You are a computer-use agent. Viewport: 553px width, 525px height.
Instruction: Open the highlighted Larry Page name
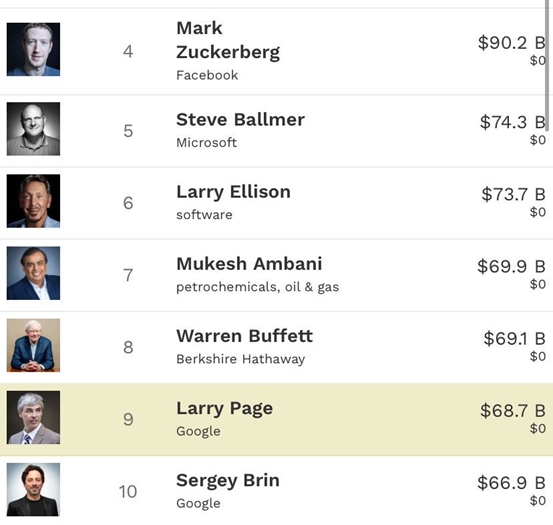click(x=224, y=409)
